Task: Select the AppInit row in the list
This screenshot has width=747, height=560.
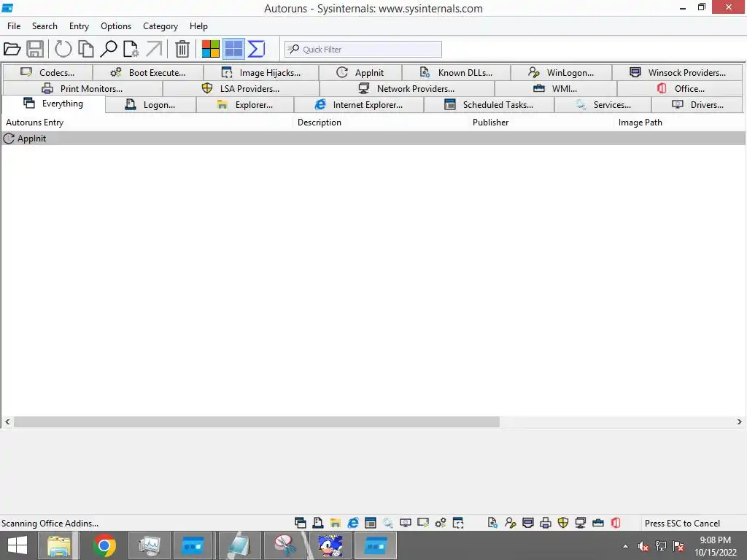Action: point(373,139)
